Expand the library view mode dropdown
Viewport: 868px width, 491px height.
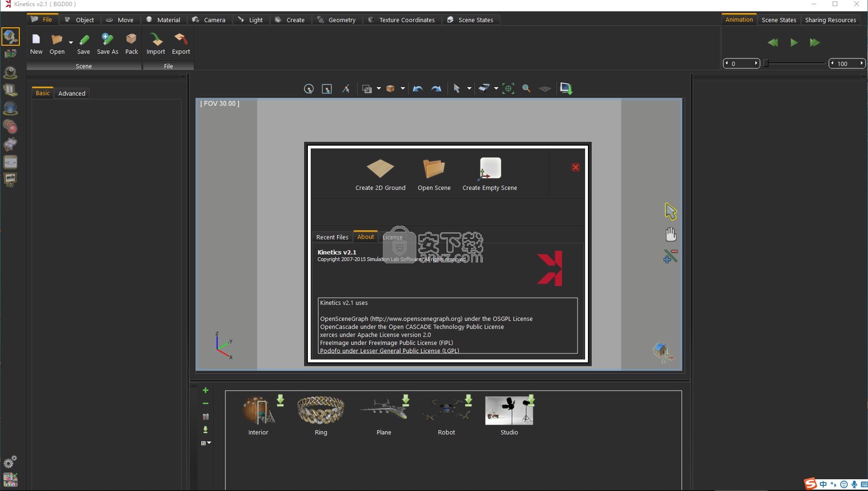209,443
